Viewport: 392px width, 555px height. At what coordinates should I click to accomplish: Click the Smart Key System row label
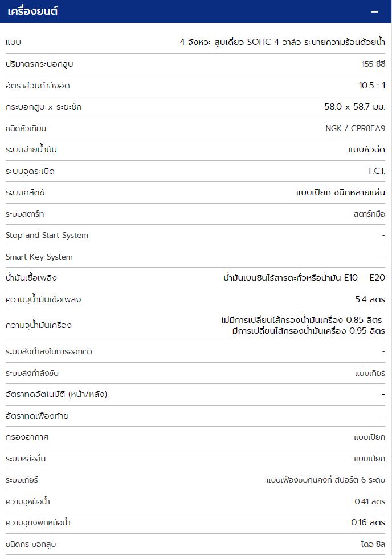(x=39, y=257)
